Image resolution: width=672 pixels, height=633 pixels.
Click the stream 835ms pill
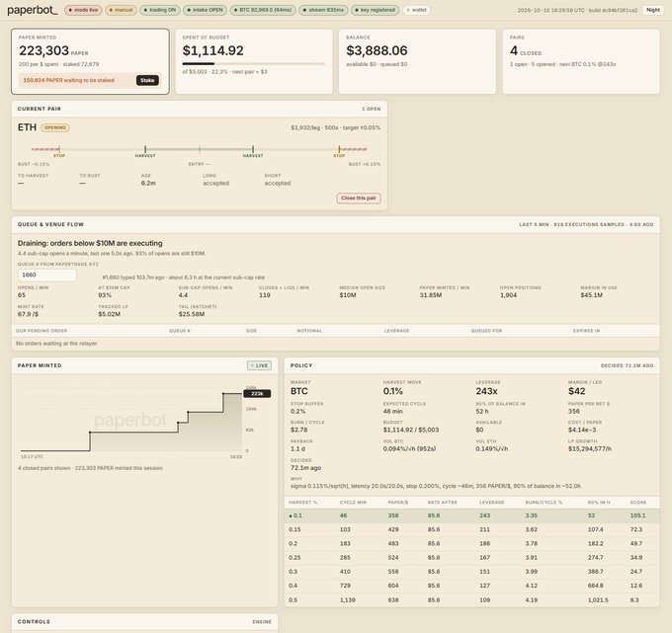point(323,10)
